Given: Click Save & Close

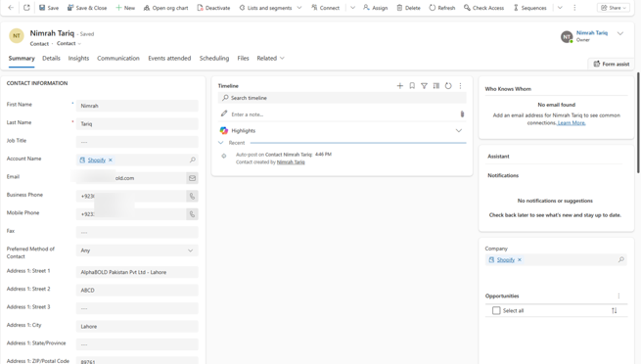Looking at the screenshot, I should 87,8.
